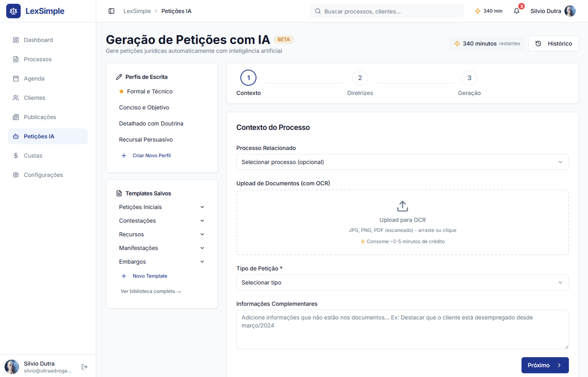Select step 3 Geração
This screenshot has width=588, height=377.
pos(469,83)
